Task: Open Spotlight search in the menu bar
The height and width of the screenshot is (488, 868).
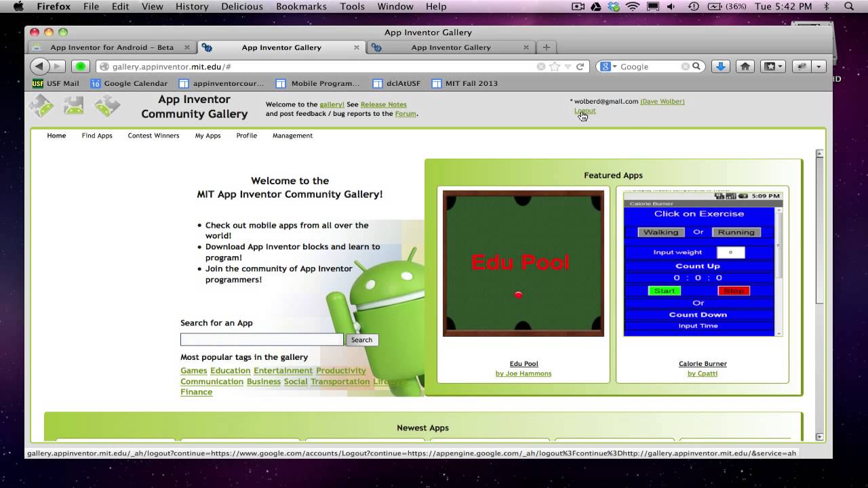Action: click(x=849, y=7)
